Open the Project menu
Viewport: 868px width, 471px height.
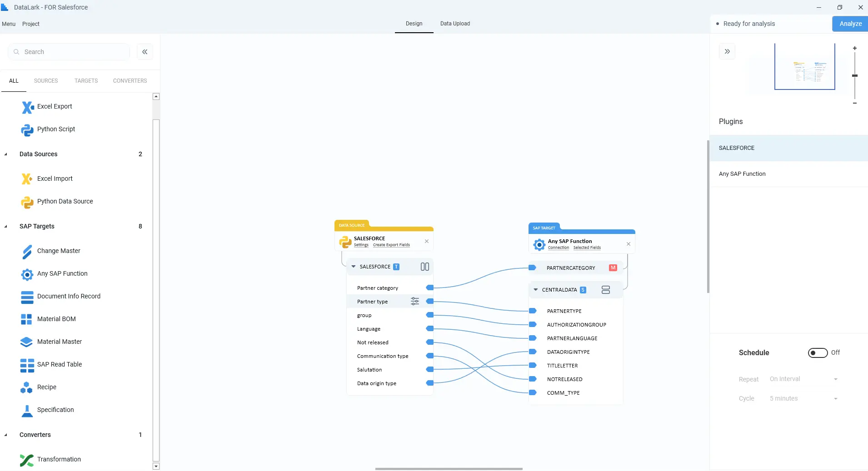tap(31, 24)
